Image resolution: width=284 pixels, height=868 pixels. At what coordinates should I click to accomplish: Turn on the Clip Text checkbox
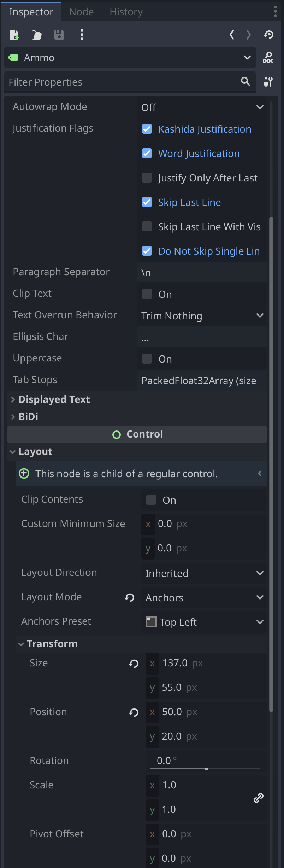coord(147,294)
